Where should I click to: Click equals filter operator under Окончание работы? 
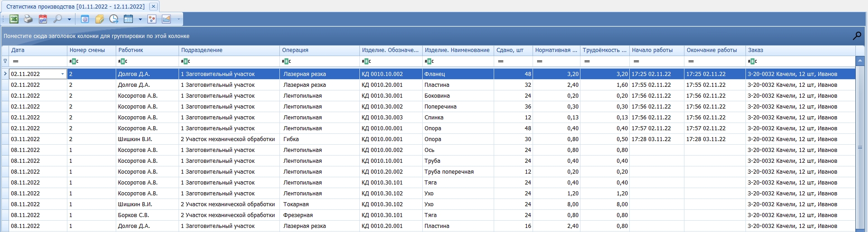pyautogui.click(x=691, y=61)
